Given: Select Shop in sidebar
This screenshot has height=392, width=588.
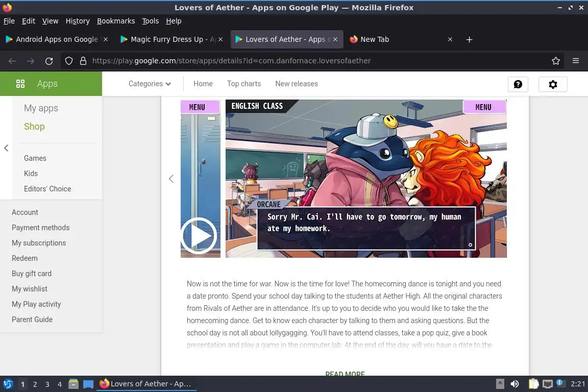Looking at the screenshot, I should point(34,127).
